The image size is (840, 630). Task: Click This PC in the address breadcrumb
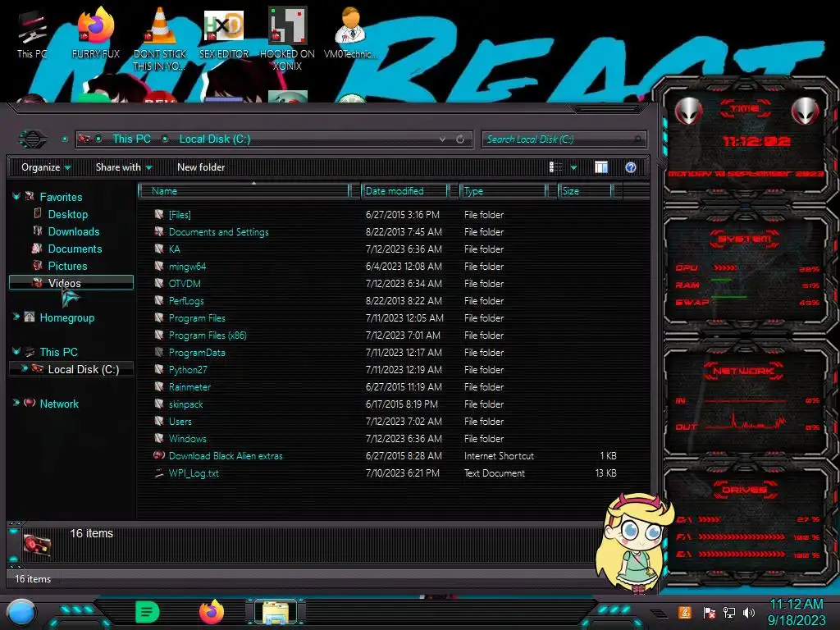click(x=131, y=139)
